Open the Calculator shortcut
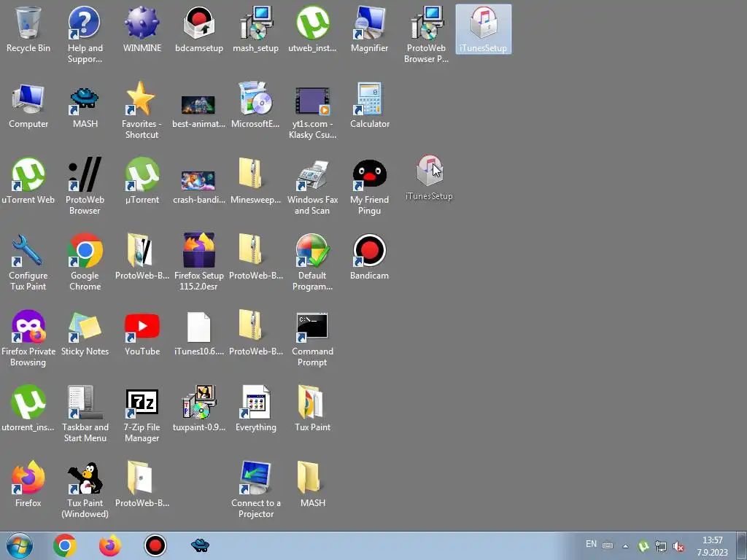 (369, 105)
